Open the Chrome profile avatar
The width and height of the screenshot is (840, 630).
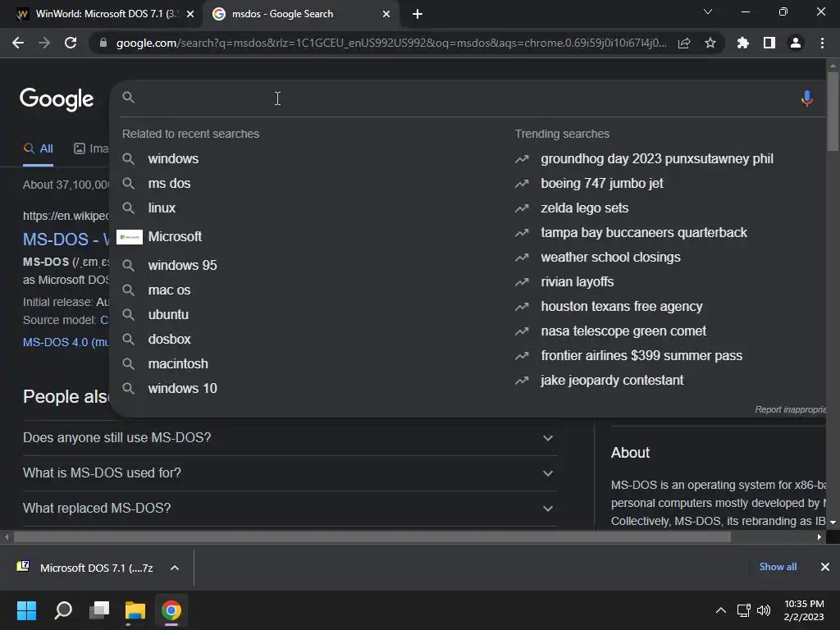tap(796, 43)
